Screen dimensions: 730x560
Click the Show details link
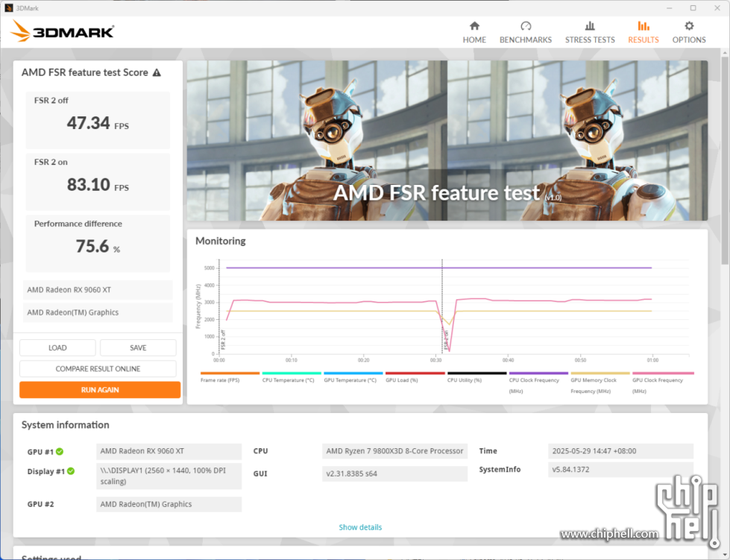pos(360,527)
